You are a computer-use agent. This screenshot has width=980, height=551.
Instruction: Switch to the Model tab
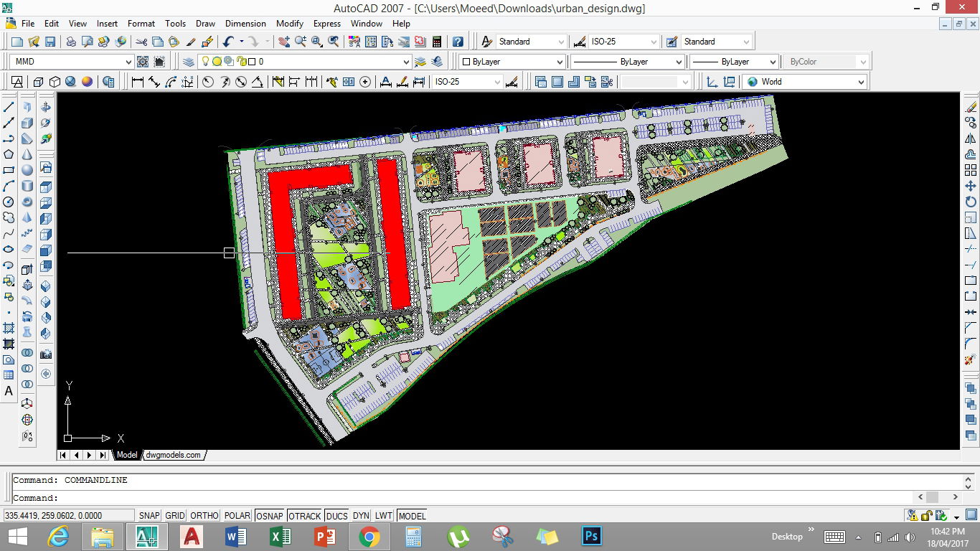[126, 454]
